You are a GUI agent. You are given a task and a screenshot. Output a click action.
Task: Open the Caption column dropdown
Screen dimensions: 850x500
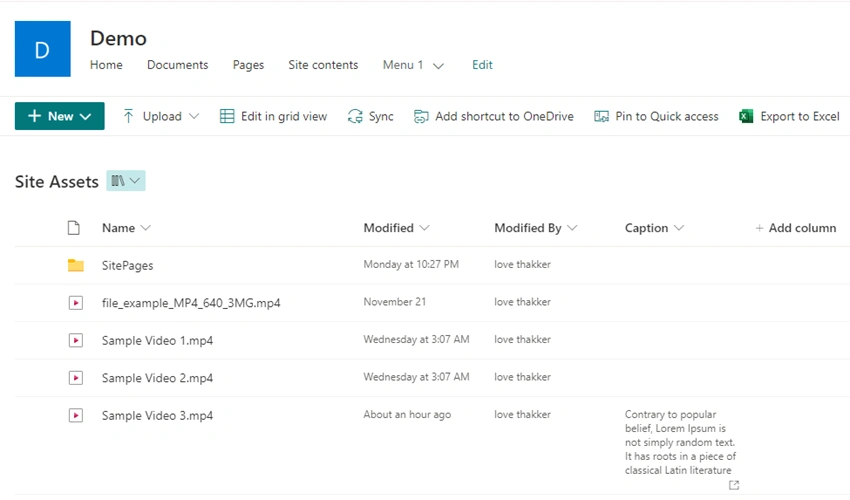[679, 228]
